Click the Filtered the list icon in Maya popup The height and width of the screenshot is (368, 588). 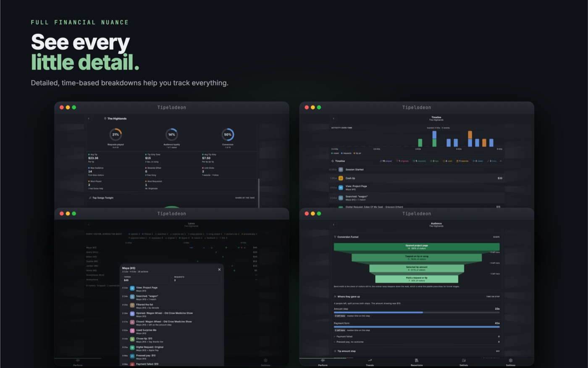coord(132,305)
